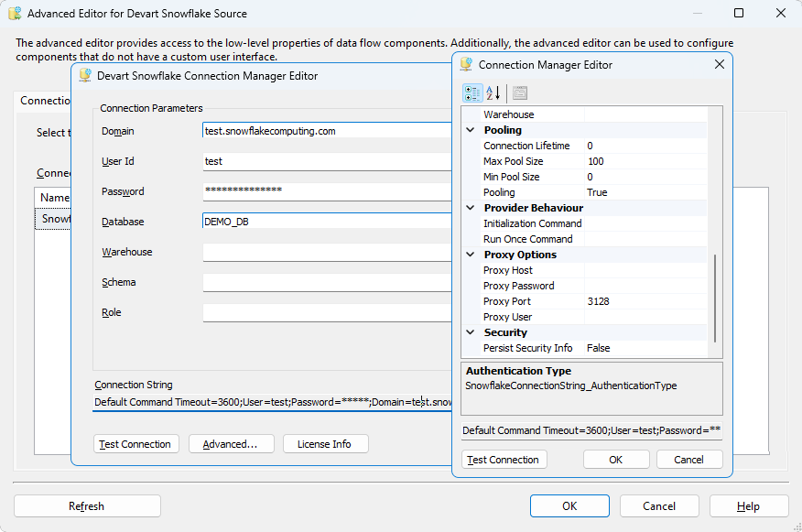Close the Connection Manager Editor dialog

[x=719, y=65]
